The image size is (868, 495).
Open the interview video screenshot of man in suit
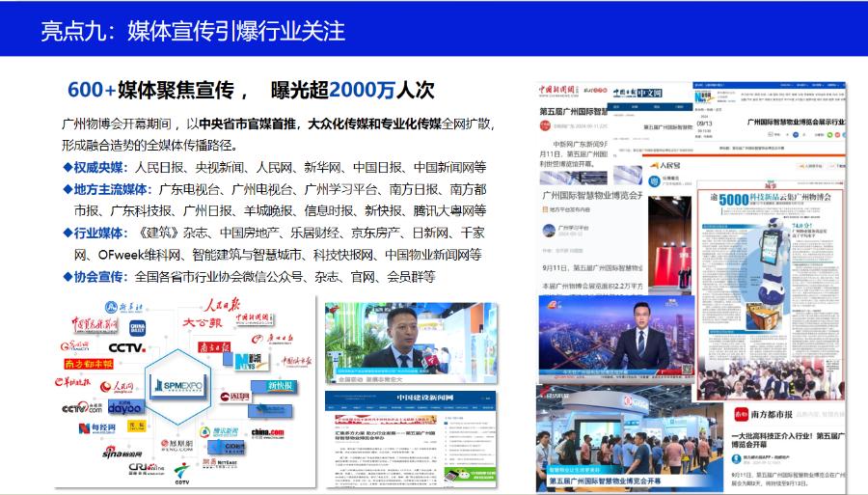411,343
